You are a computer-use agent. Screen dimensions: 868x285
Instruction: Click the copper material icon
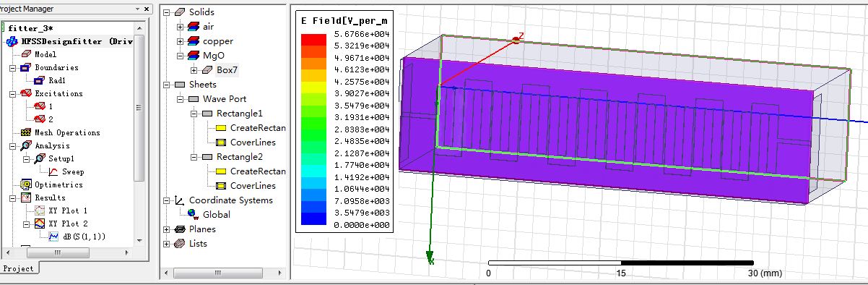pyautogui.click(x=194, y=41)
